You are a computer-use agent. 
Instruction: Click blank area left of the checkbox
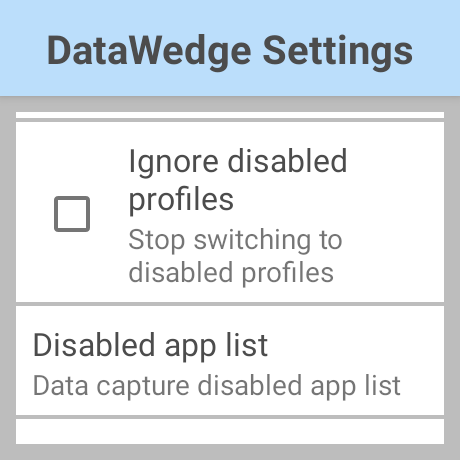pos(35,214)
